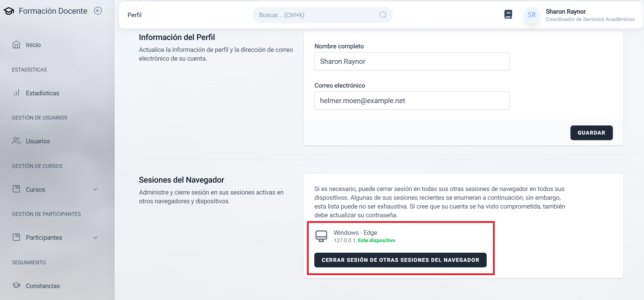644x300 pixels.
Task: Expand the Cursos submenu chevron
Action: [x=95, y=189]
